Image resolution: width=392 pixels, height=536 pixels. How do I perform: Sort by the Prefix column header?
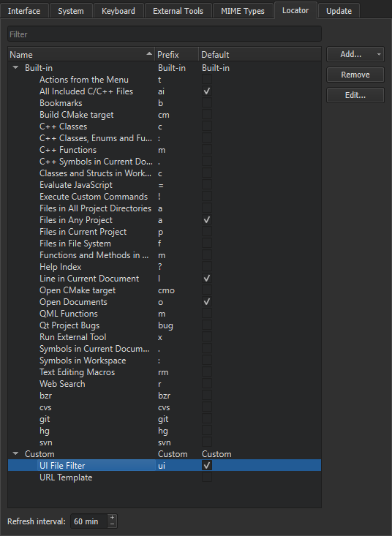pos(177,54)
